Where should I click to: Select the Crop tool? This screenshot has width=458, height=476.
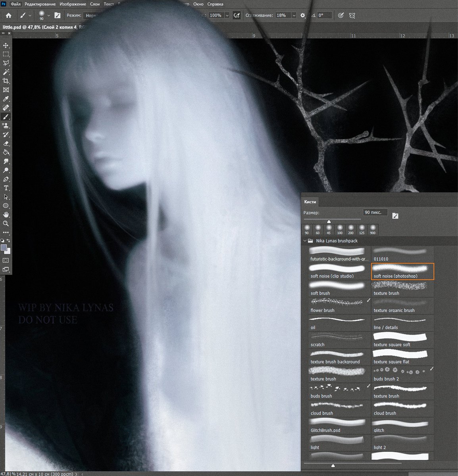[x=6, y=81]
